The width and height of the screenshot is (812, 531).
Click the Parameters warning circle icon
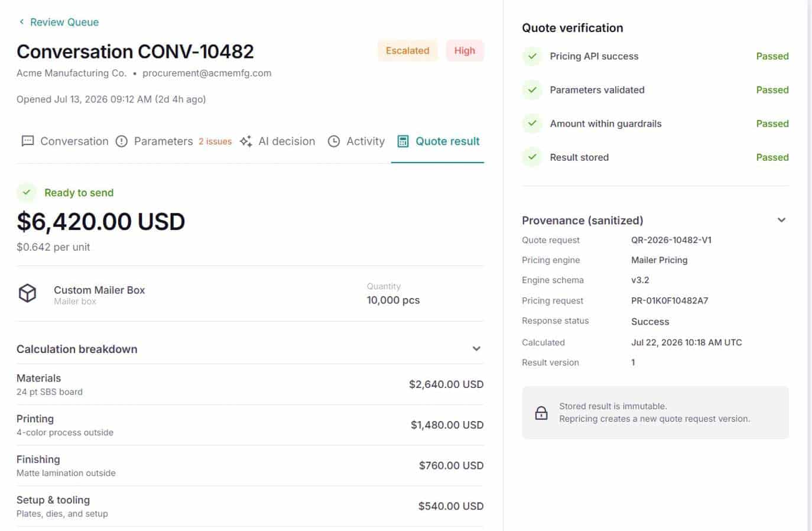coord(122,141)
